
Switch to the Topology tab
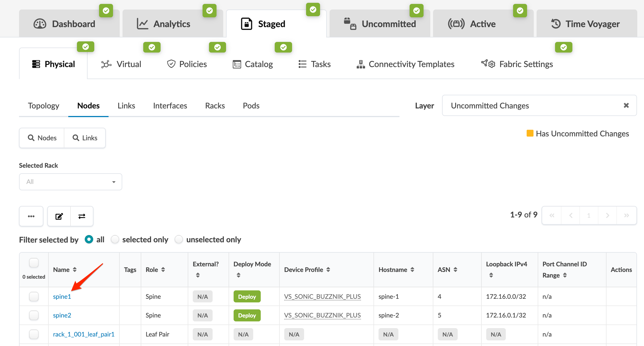point(43,106)
